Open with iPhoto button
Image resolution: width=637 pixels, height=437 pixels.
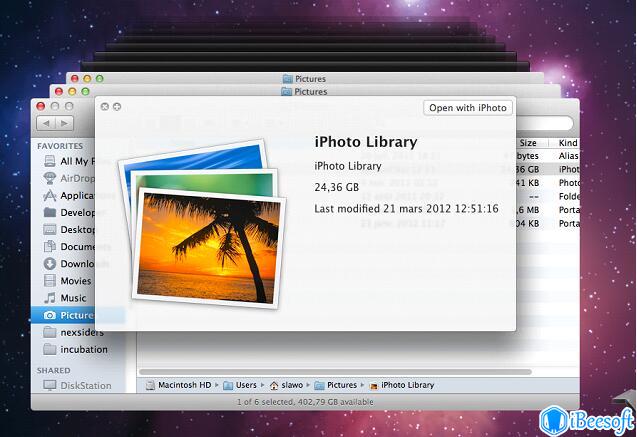point(468,108)
